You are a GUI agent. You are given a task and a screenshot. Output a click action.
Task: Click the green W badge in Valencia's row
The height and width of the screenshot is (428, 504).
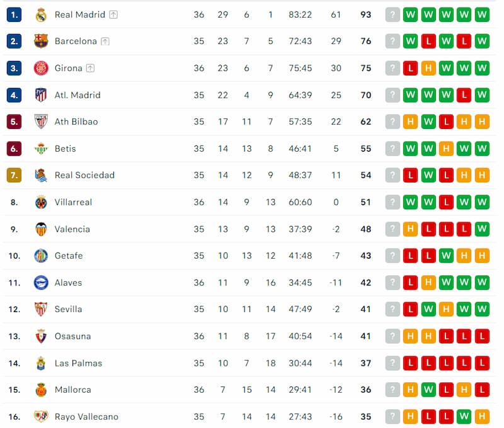coord(482,229)
